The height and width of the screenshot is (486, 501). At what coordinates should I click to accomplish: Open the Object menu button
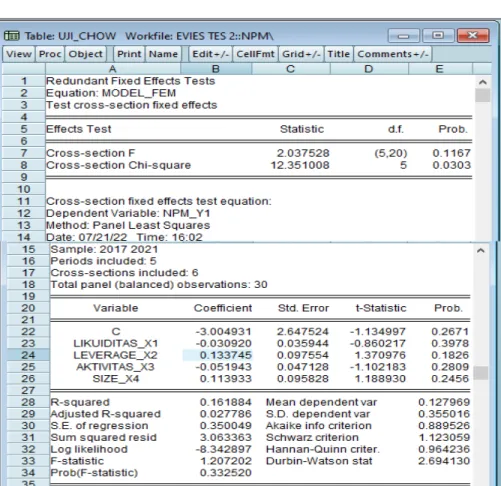pos(85,54)
